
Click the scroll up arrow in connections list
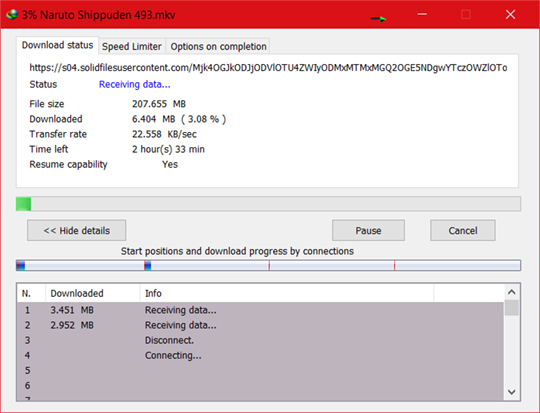(x=512, y=292)
